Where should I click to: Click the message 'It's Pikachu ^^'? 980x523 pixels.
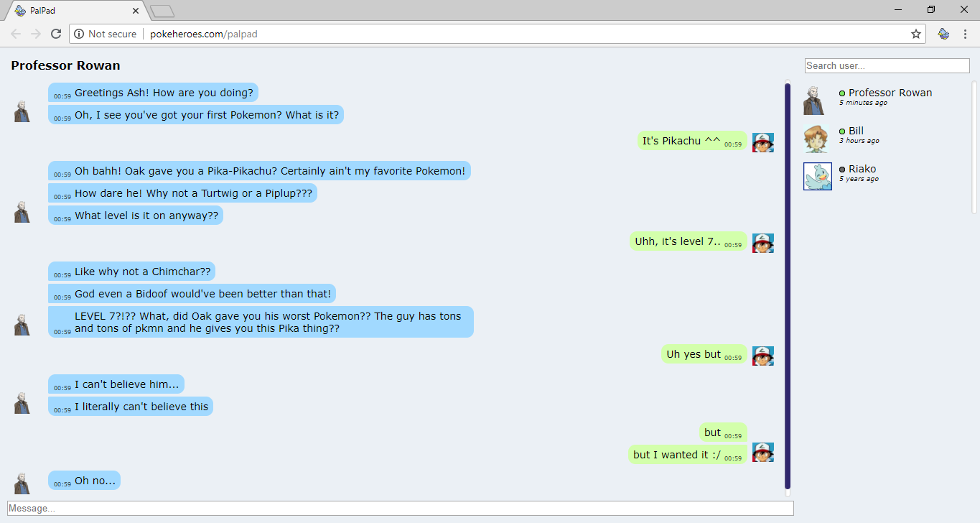click(692, 141)
